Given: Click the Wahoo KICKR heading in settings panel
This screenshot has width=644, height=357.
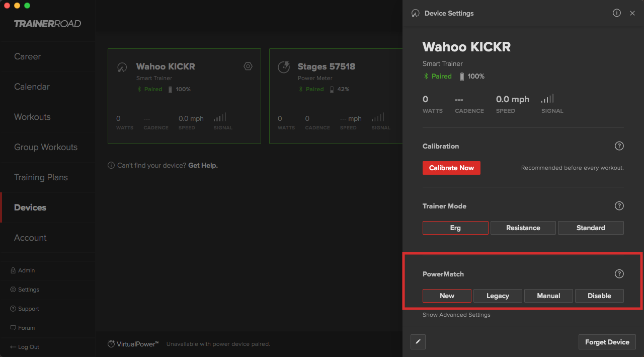Looking at the screenshot, I should tap(466, 47).
